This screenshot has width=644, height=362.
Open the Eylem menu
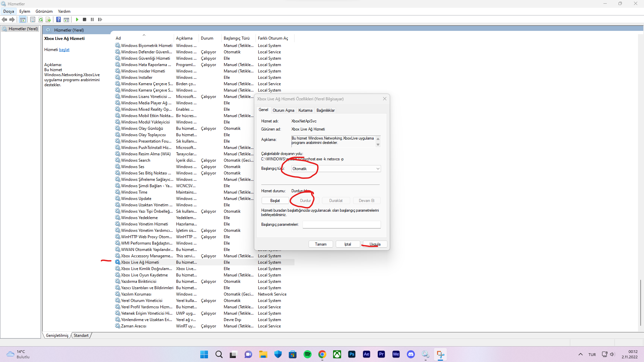tap(25, 11)
